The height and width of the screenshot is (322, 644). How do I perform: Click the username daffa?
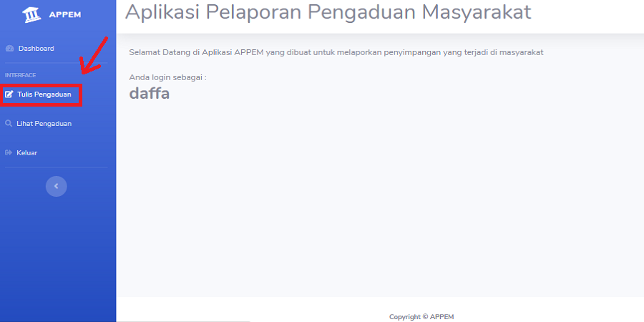(150, 93)
